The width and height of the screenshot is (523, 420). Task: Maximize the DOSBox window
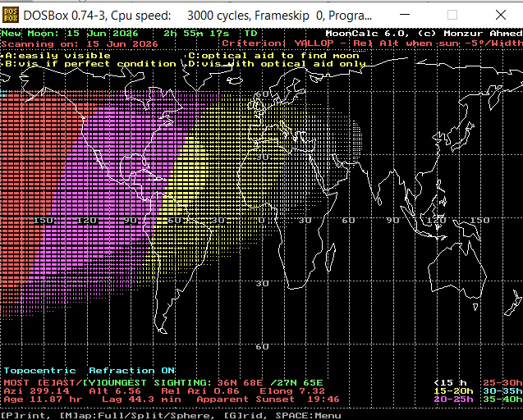click(x=452, y=15)
